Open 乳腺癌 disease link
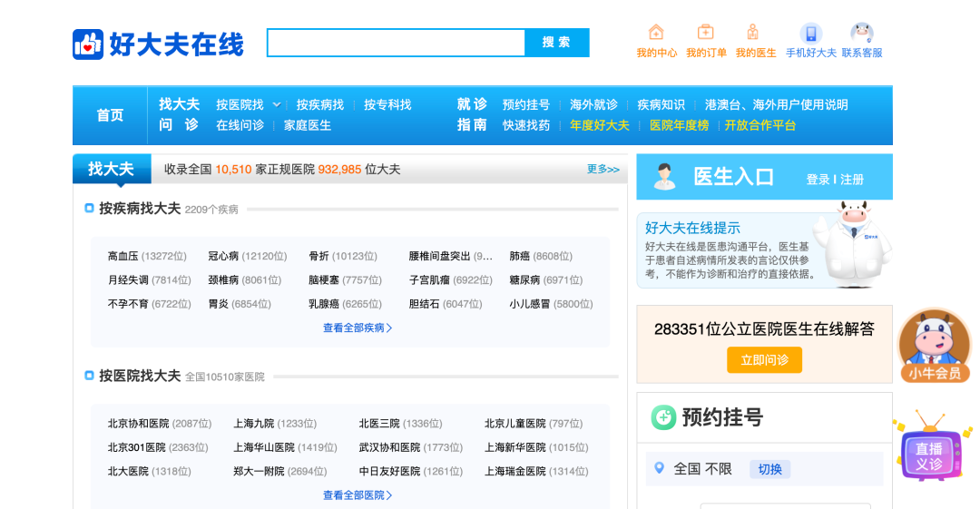 coord(324,304)
